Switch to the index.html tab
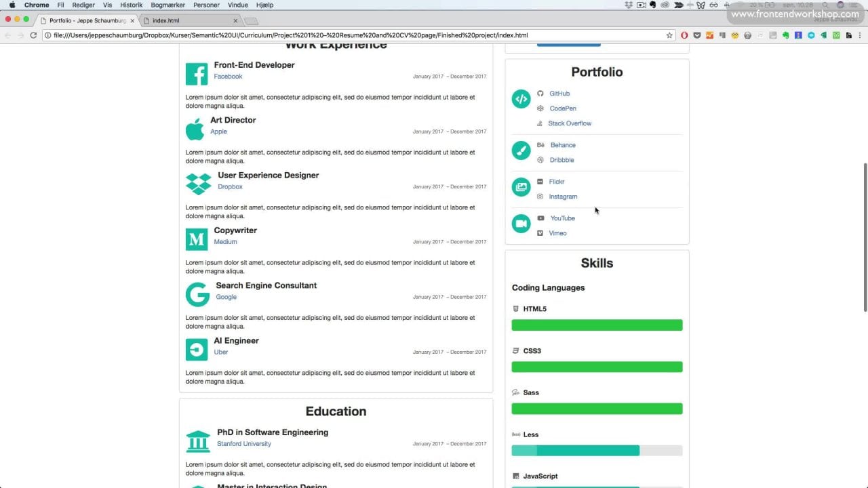This screenshot has width=868, height=488. click(190, 21)
